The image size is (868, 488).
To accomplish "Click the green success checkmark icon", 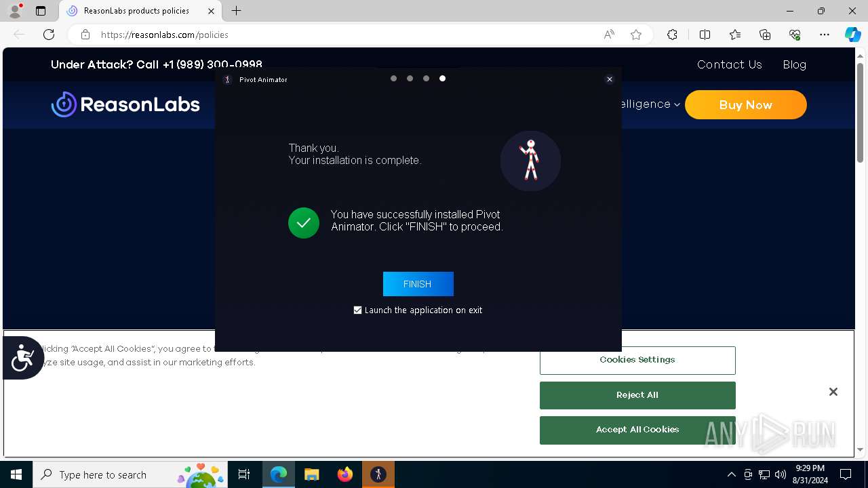I will click(x=304, y=223).
